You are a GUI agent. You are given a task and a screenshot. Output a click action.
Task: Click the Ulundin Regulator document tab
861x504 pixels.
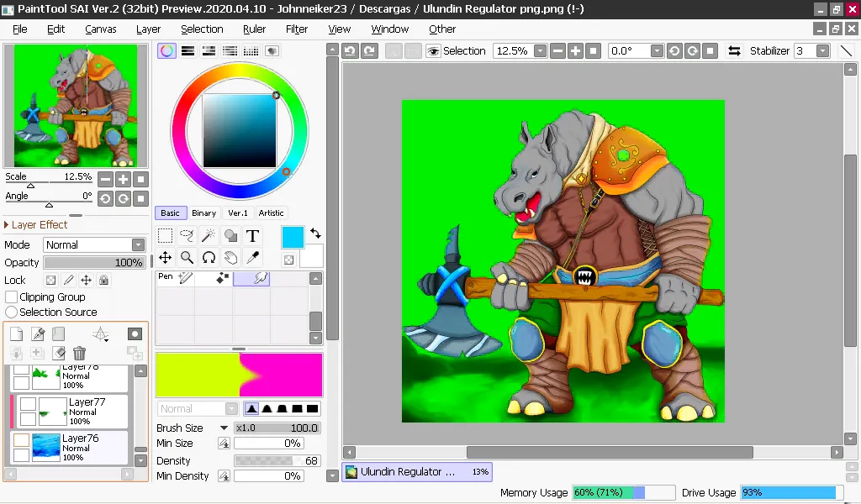point(417,471)
